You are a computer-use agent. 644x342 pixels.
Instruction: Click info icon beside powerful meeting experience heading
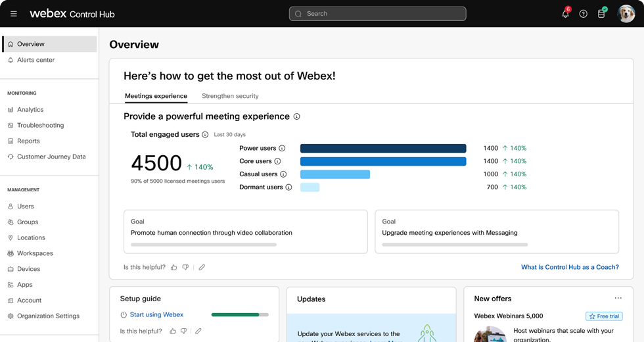coord(296,117)
